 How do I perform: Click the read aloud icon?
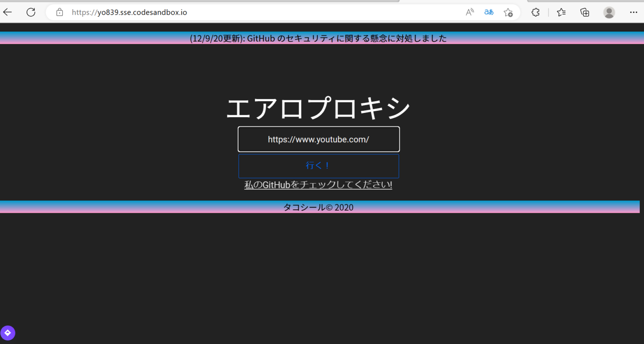[x=469, y=12]
